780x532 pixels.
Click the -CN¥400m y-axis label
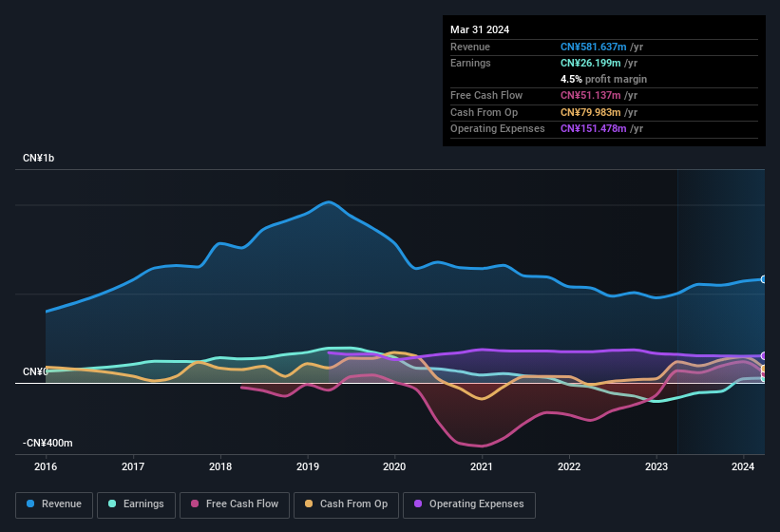click(x=48, y=443)
